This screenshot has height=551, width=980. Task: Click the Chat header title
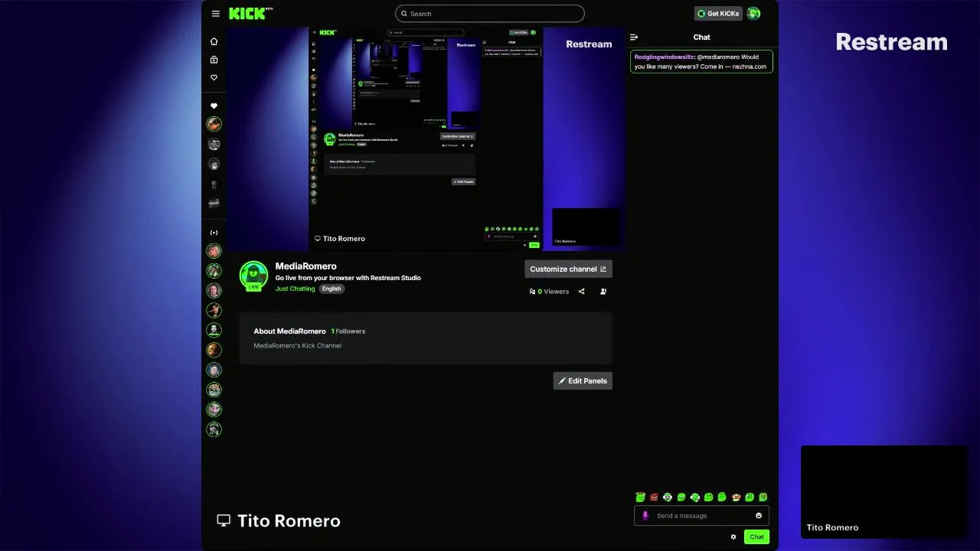[x=701, y=37]
